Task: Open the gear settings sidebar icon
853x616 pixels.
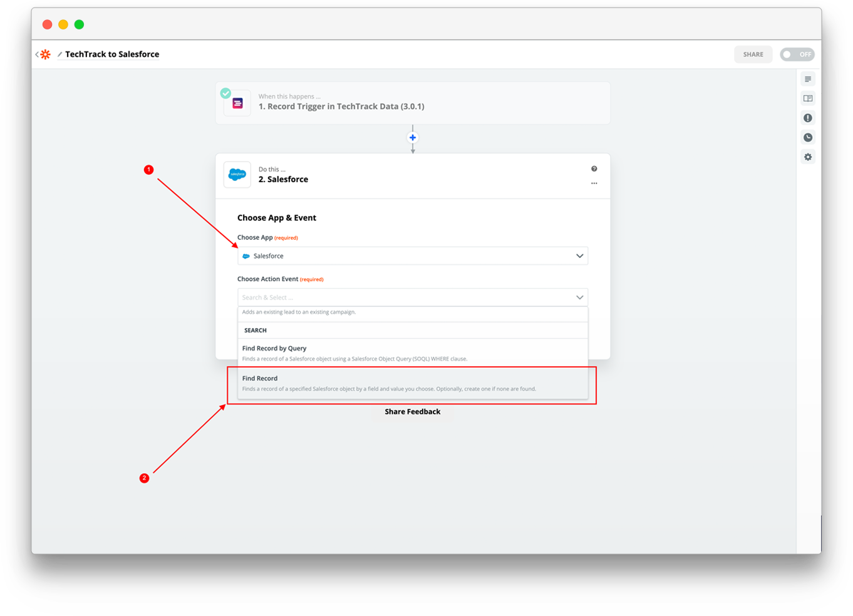Action: [808, 157]
